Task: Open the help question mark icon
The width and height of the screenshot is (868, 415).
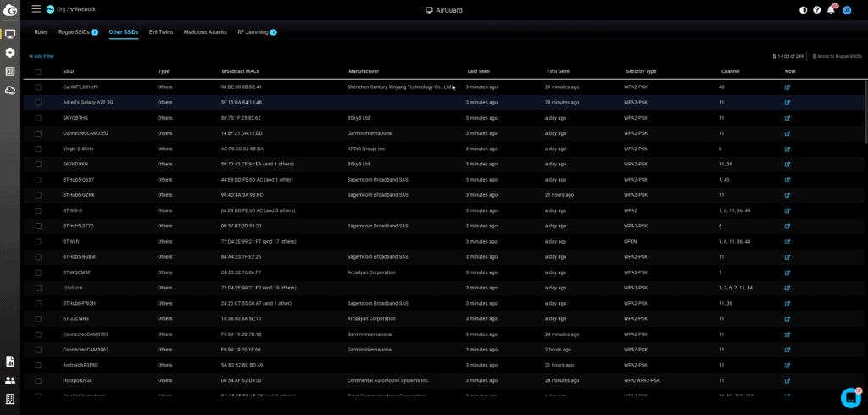Action: (817, 9)
